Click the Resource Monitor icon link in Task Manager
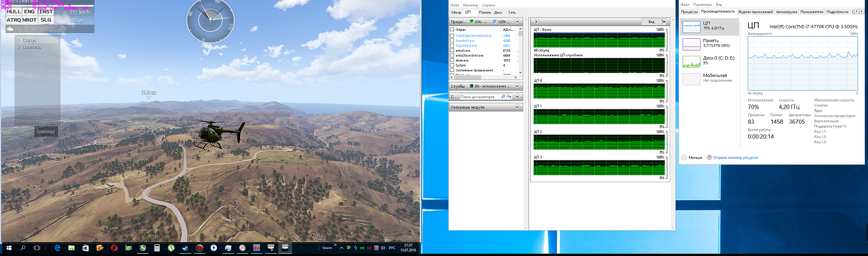 (710, 157)
